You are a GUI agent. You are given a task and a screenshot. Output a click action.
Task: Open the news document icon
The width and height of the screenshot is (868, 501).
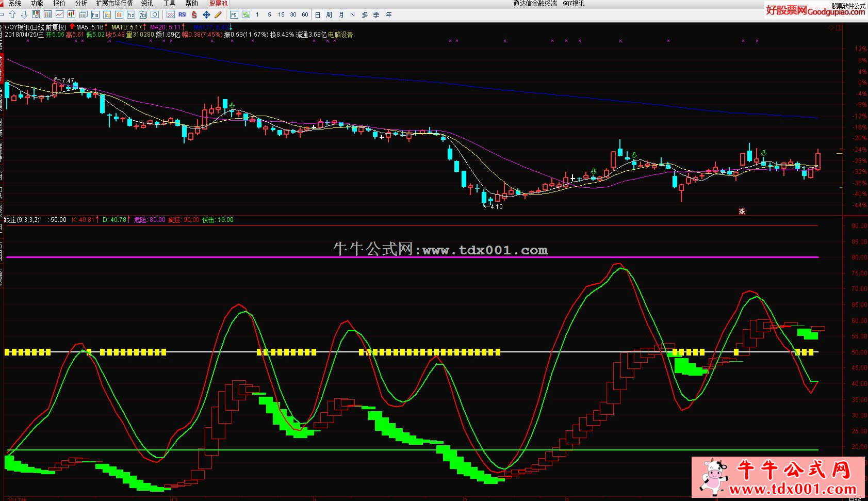point(83,14)
